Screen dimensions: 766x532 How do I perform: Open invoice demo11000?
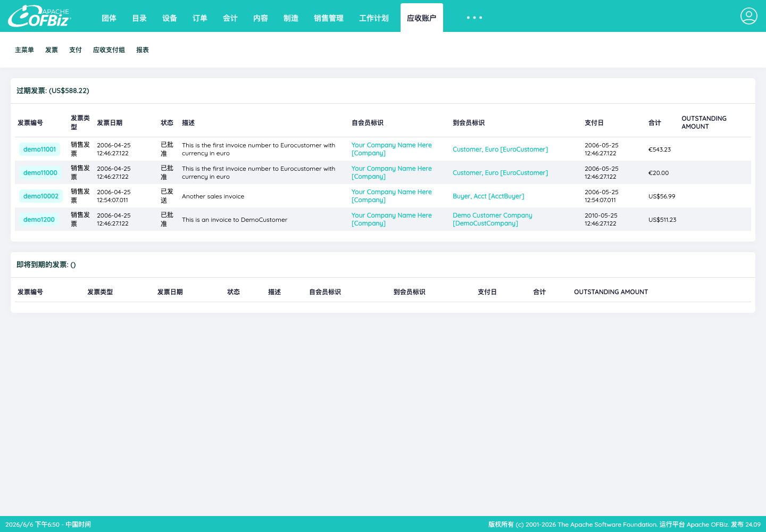(x=40, y=173)
